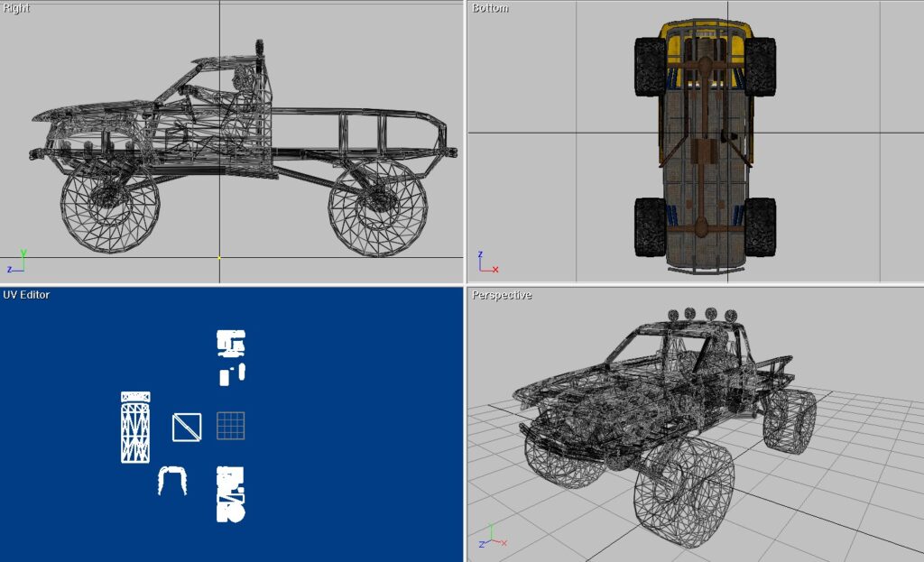This screenshot has height=562, width=924.
Task: Click the UV Editor viewport title
Action: coord(26,295)
